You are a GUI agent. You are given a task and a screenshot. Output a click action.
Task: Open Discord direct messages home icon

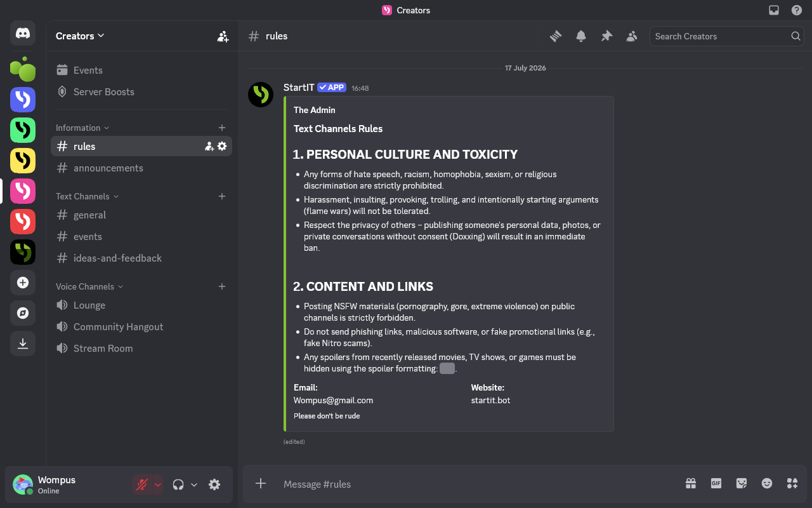click(x=23, y=33)
